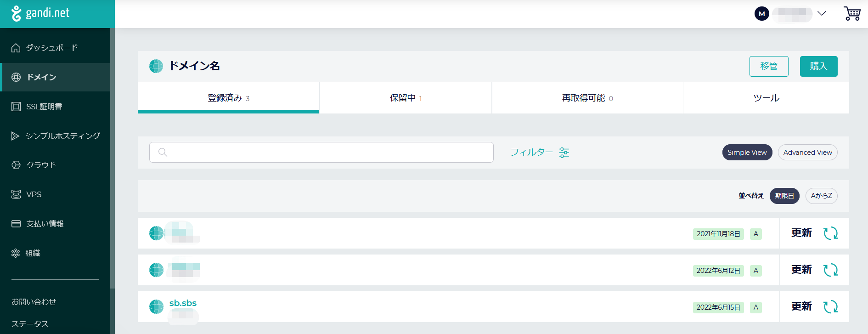Open the shopping cart icon

852,13
